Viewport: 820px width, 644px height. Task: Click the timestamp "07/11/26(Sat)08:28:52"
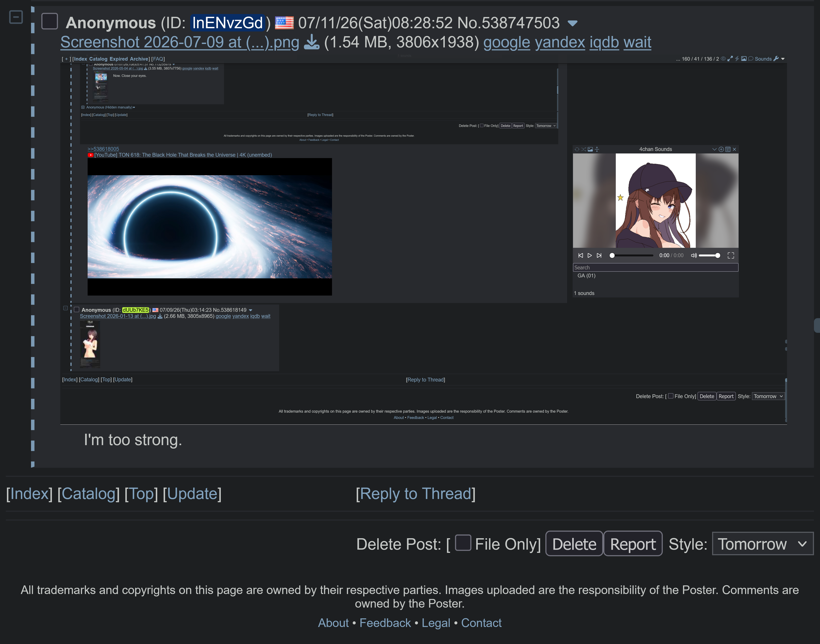[375, 23]
